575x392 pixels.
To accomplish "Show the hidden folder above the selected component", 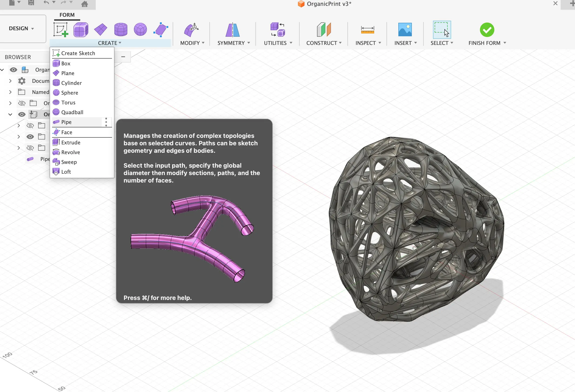I will [x=22, y=103].
